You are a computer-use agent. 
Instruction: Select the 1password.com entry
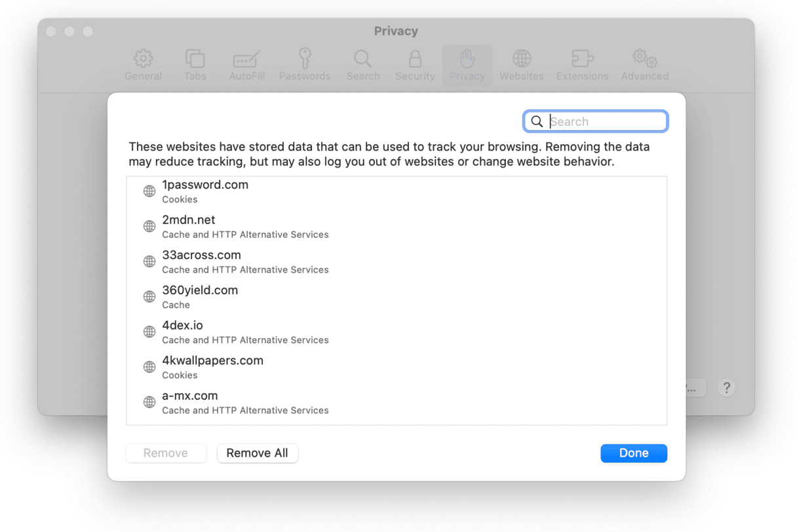[205, 191]
